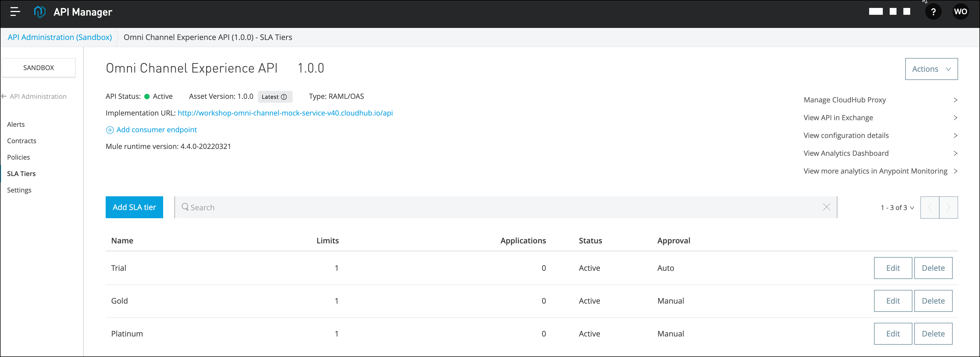Click Auto approval in Trial row
The image size is (980, 357).
(x=665, y=268)
